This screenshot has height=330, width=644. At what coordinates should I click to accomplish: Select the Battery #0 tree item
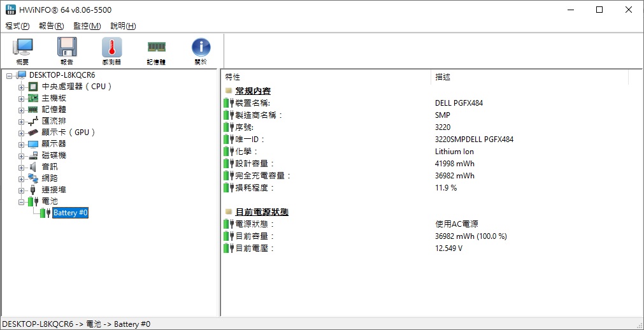70,213
